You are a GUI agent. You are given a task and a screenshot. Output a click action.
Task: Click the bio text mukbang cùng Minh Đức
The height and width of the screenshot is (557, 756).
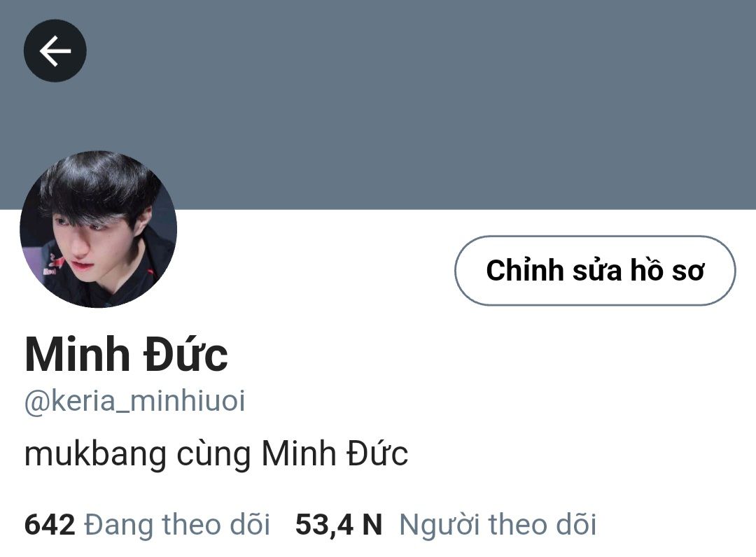[x=216, y=454]
